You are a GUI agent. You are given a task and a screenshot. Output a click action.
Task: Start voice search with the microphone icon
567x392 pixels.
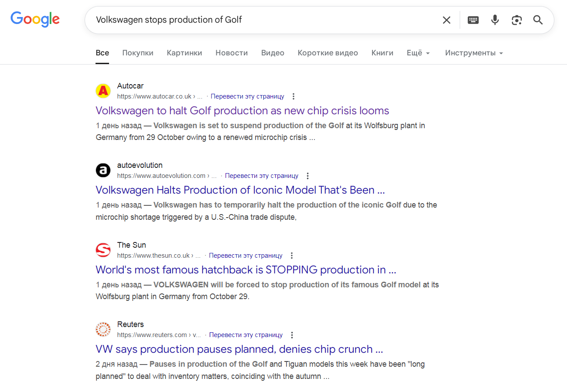pos(495,20)
